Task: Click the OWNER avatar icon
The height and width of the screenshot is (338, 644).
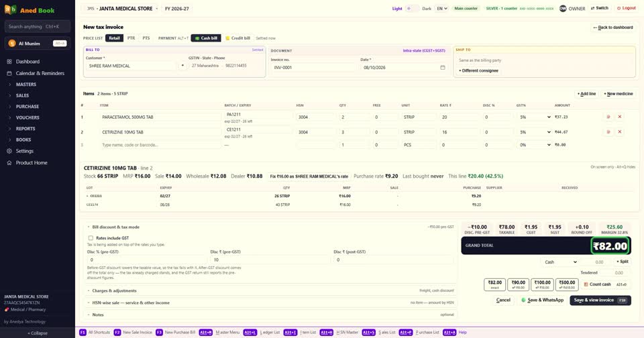Action: 563,8
